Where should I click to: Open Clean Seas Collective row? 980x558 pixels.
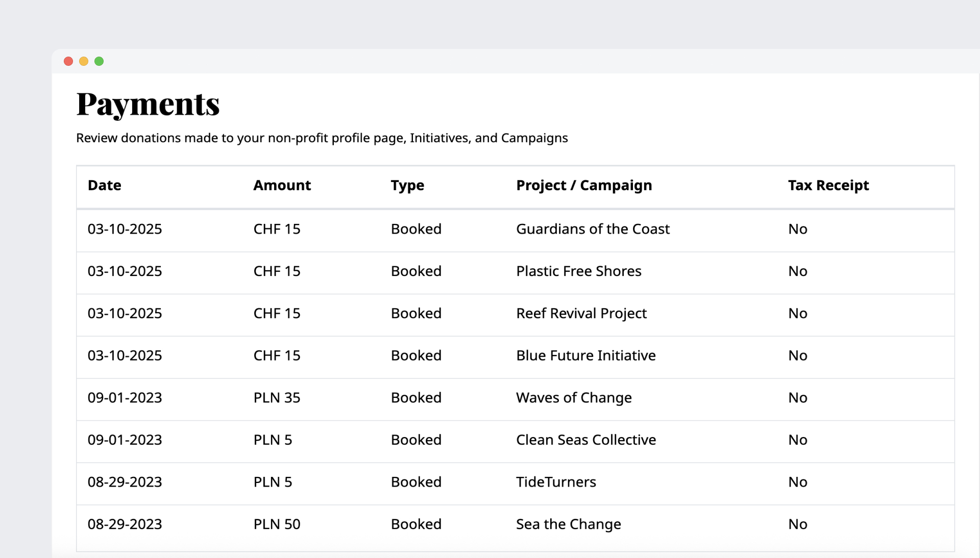585,440
